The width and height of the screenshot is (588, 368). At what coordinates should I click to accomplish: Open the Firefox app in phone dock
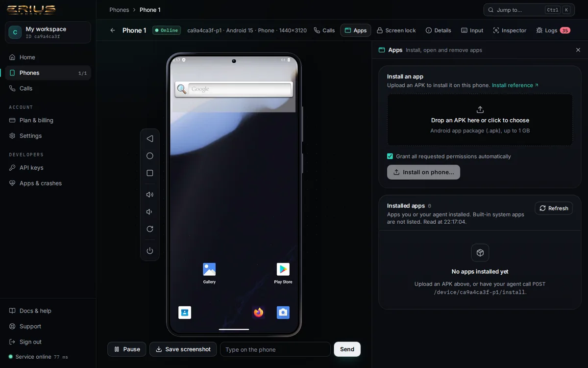click(x=258, y=313)
